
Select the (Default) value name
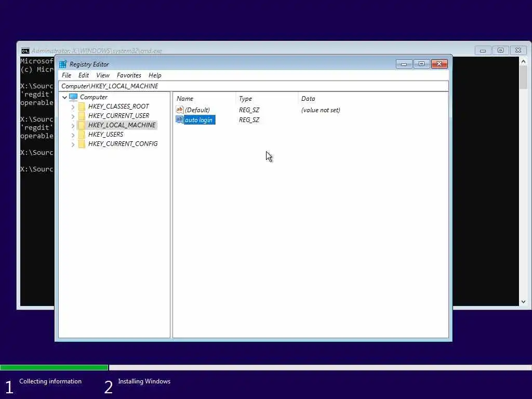(x=197, y=110)
